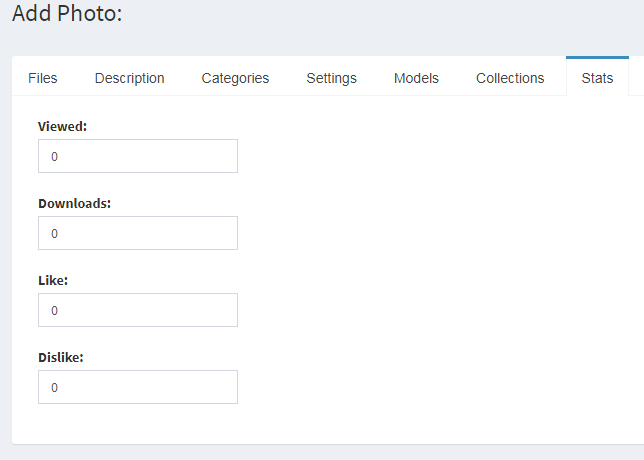Open the Collections tab
Screen dimensions: 644x460
pyautogui.click(x=510, y=78)
